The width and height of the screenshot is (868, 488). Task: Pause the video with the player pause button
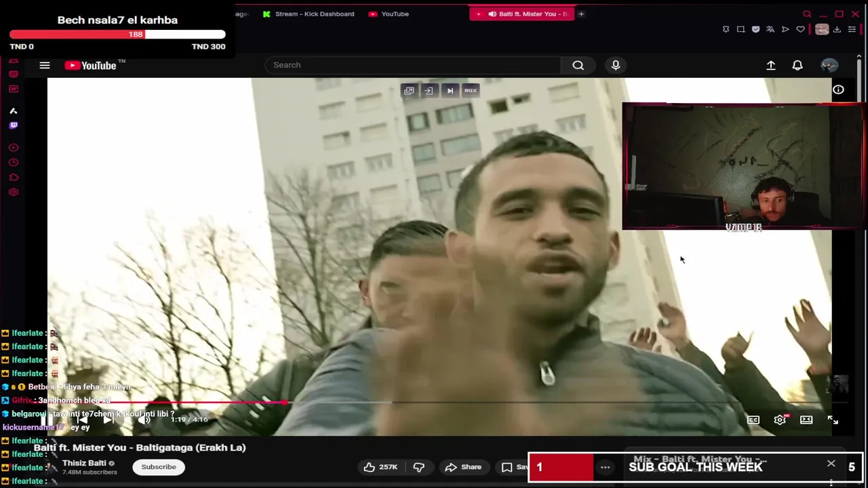click(x=47, y=420)
